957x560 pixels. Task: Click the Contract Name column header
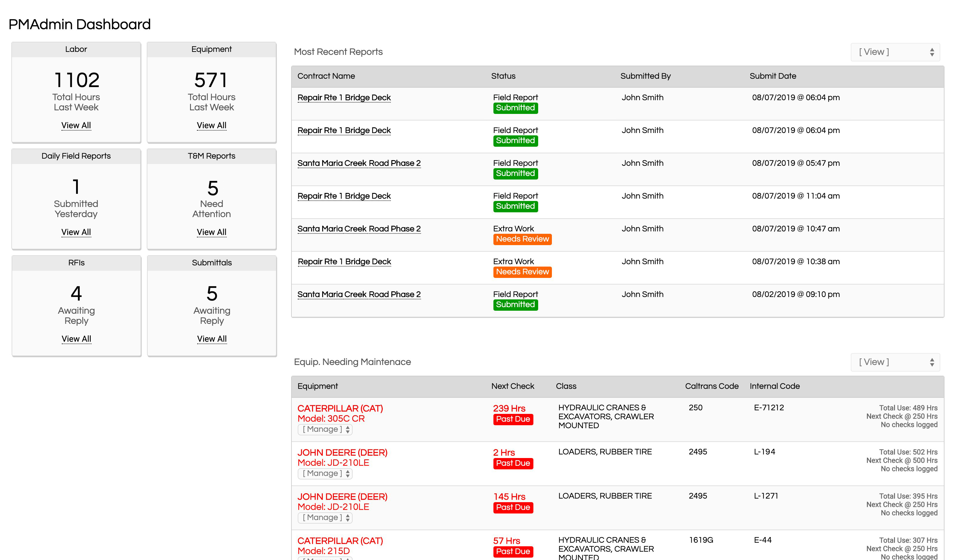coord(326,76)
